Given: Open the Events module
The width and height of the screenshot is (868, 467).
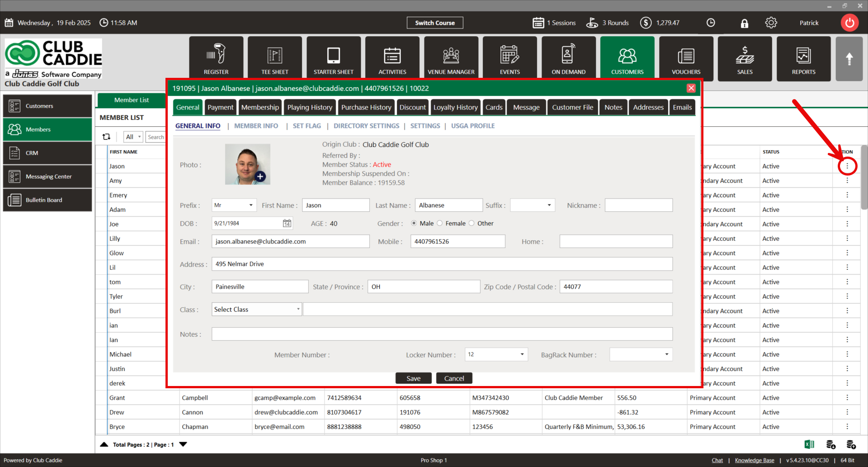Looking at the screenshot, I should pos(510,59).
